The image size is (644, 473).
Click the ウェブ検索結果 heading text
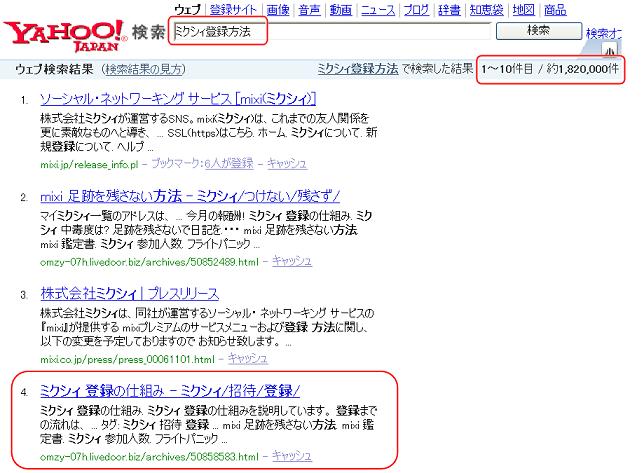click(54, 69)
